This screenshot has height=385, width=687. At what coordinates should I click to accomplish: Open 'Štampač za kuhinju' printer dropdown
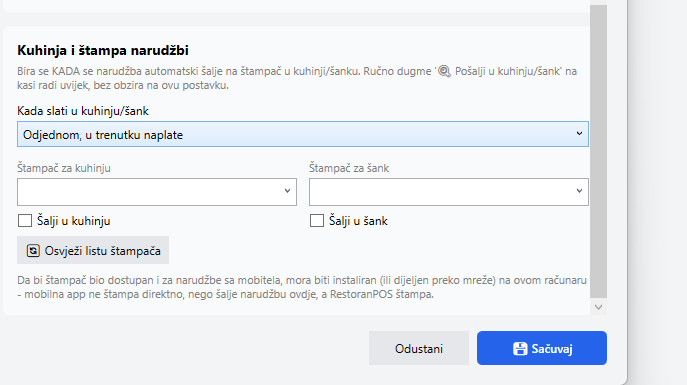157,192
